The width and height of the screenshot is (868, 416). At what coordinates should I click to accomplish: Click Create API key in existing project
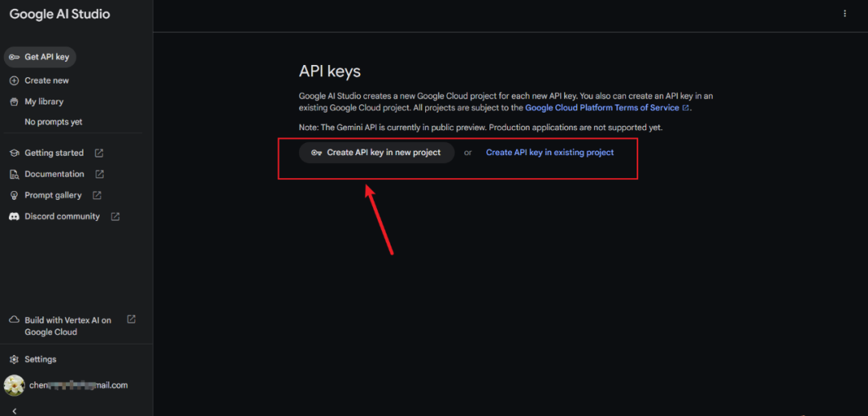[550, 152]
